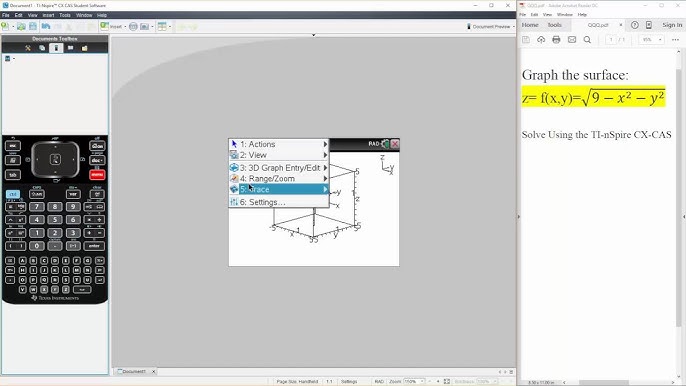The width and height of the screenshot is (686, 386).
Task: Open the Tools menu in TI-Nspire
Action: tap(65, 15)
